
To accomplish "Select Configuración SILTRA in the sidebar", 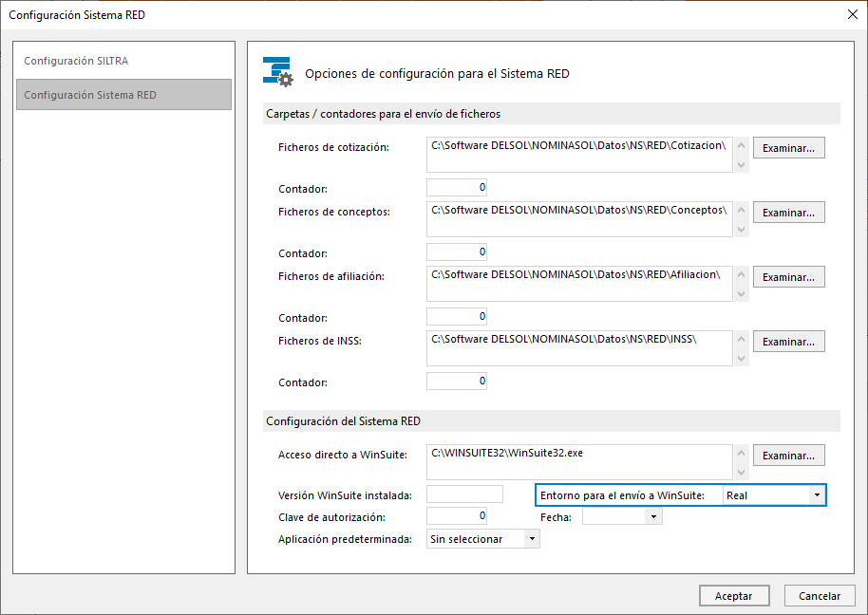I will [x=123, y=61].
